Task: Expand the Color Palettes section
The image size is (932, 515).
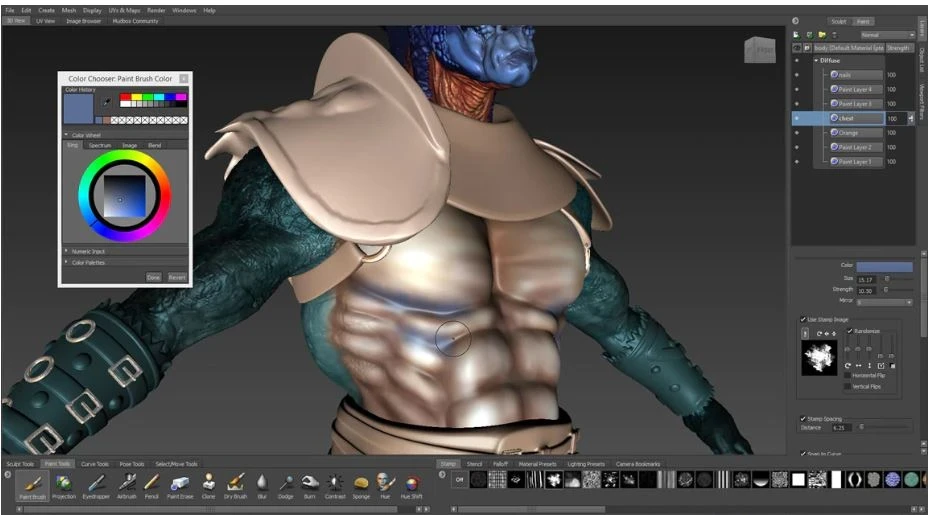Action: (x=66, y=262)
